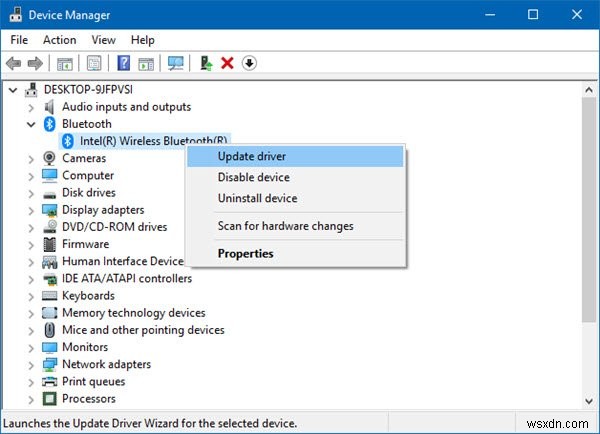Screen dimensions: 600x434
Task: Click the Mice and pointing devices icon
Action: point(49,330)
